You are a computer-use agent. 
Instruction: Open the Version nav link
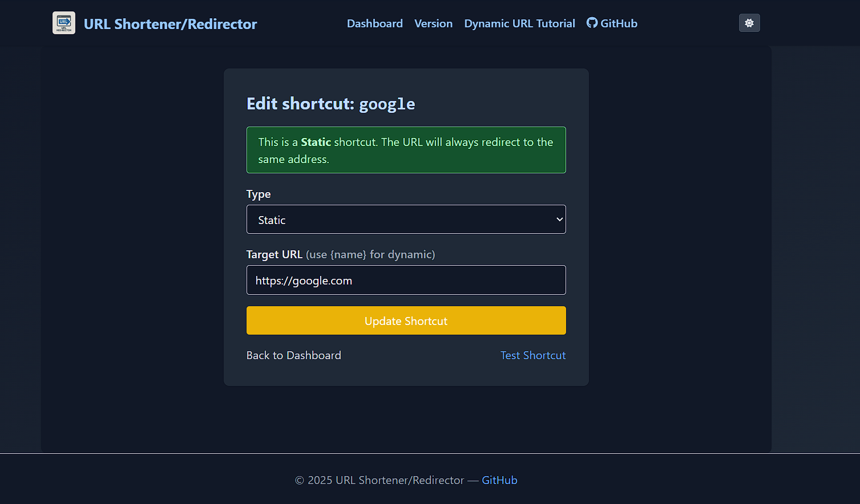[x=434, y=23]
